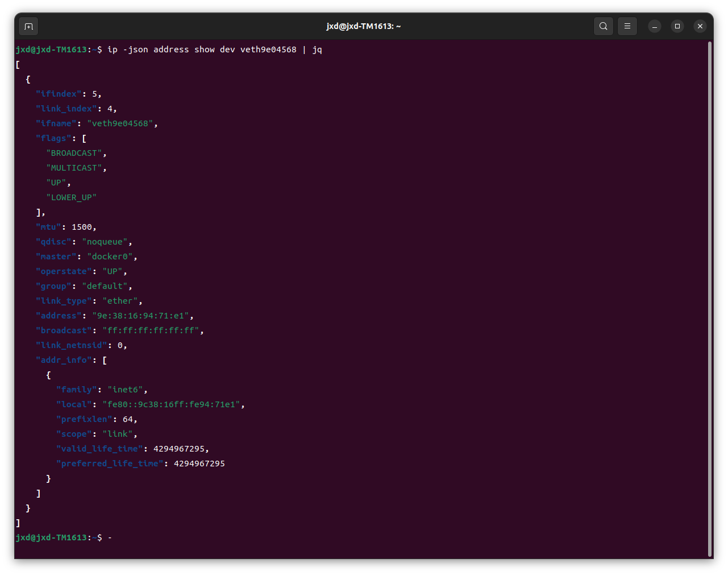Maximize the terminal window
Image resolution: width=728 pixels, height=575 pixels.
click(677, 26)
